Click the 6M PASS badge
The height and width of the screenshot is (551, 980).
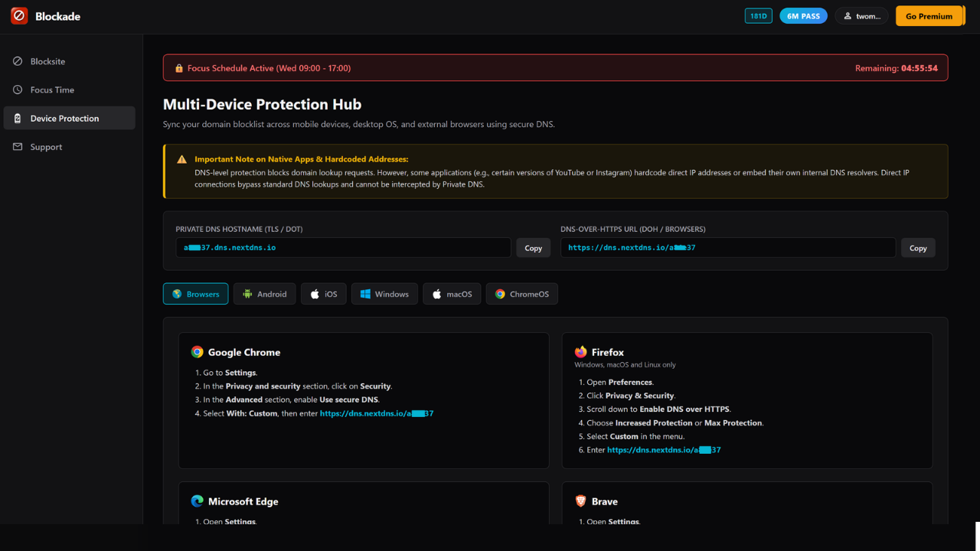tap(803, 16)
